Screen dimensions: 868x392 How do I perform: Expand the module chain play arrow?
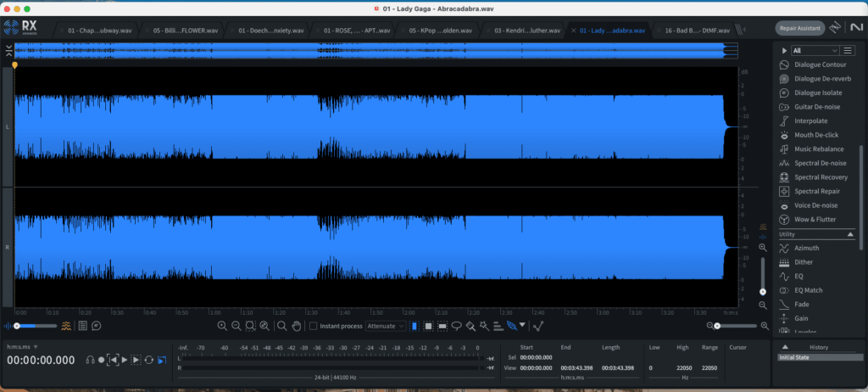click(784, 50)
